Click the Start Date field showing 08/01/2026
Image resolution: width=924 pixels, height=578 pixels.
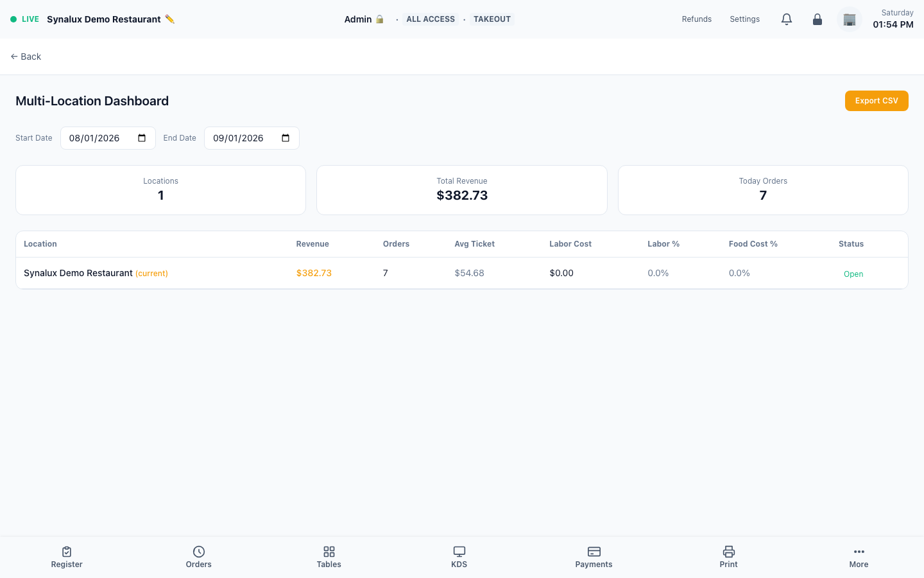pos(108,138)
